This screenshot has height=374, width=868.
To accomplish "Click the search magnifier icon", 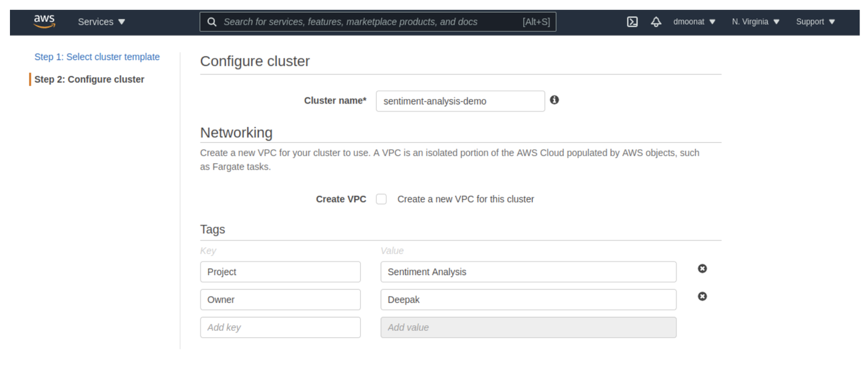I will (212, 22).
